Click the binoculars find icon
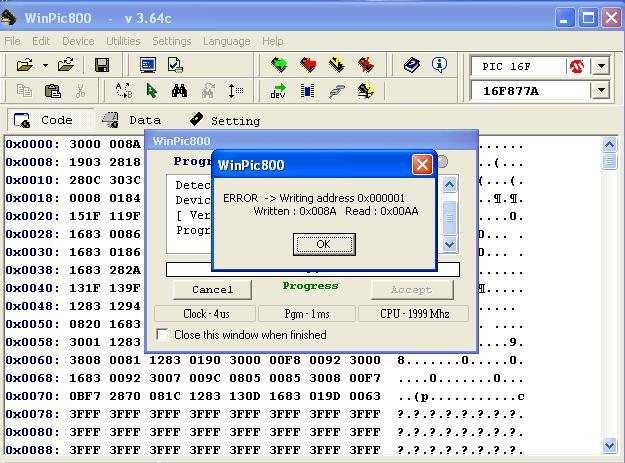Screen dimensions: 625x463 click(179, 91)
